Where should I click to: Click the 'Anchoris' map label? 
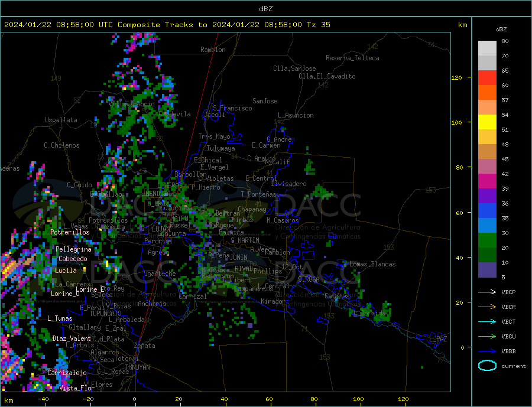tap(152, 304)
